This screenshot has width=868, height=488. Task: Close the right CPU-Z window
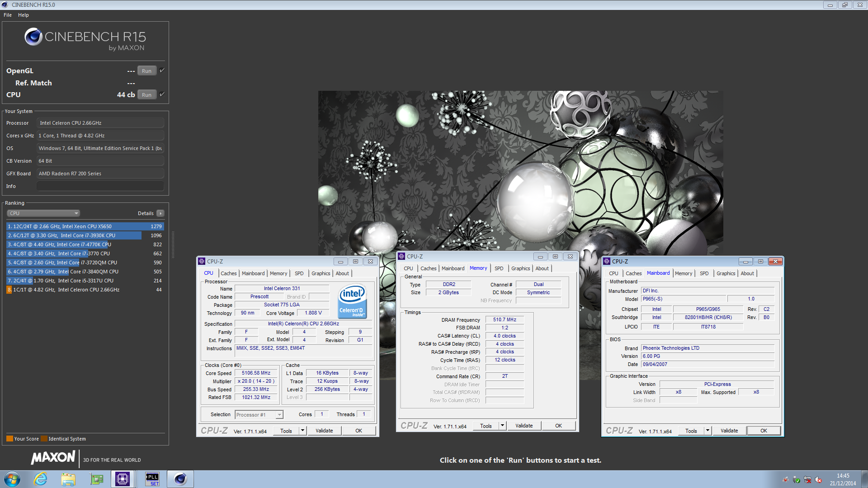tap(775, 261)
